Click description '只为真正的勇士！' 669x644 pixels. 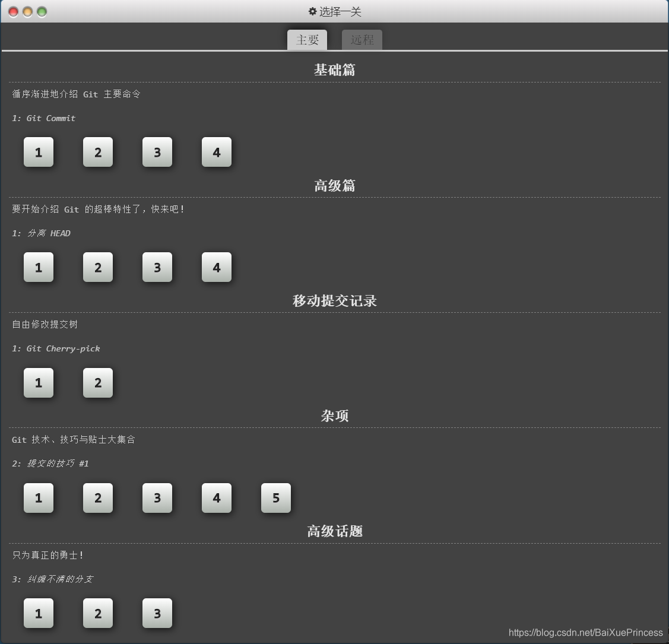tap(47, 555)
